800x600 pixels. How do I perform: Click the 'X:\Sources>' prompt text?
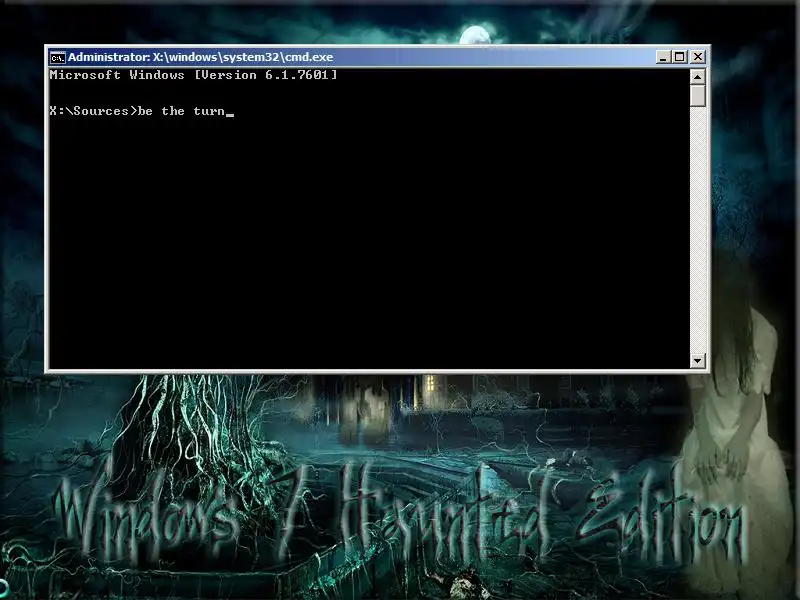(x=94, y=111)
